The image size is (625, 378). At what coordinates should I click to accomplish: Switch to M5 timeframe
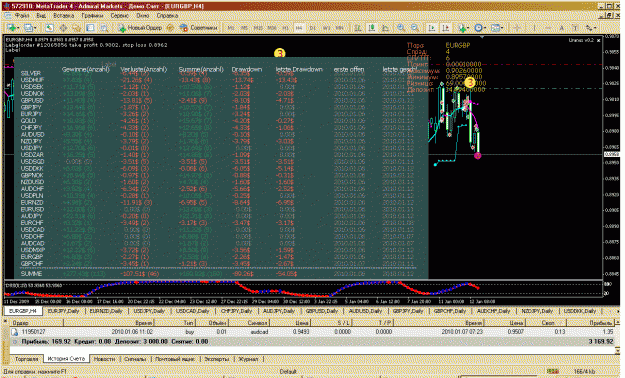[244, 28]
